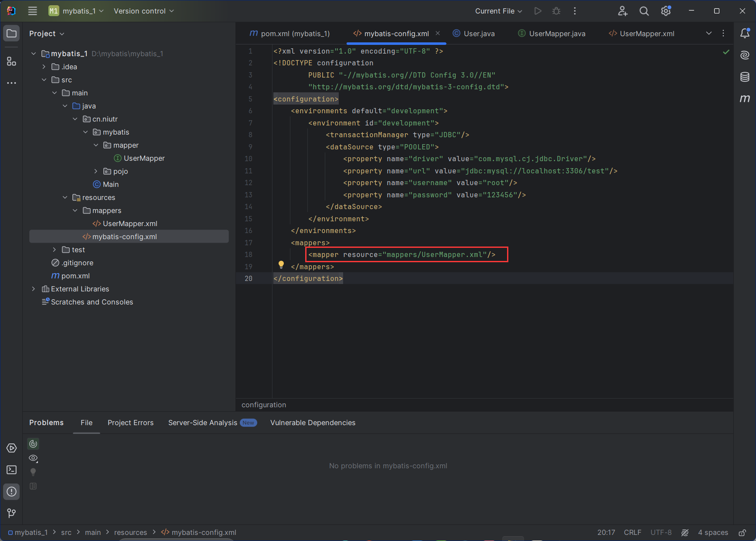
Task: Switch to the Project Errors tab
Action: pyautogui.click(x=130, y=423)
